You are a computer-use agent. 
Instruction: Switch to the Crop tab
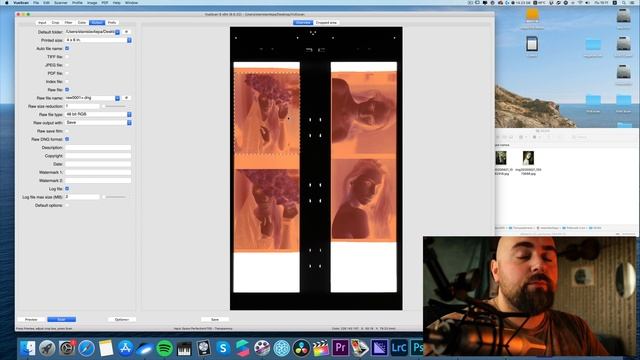pos(56,22)
